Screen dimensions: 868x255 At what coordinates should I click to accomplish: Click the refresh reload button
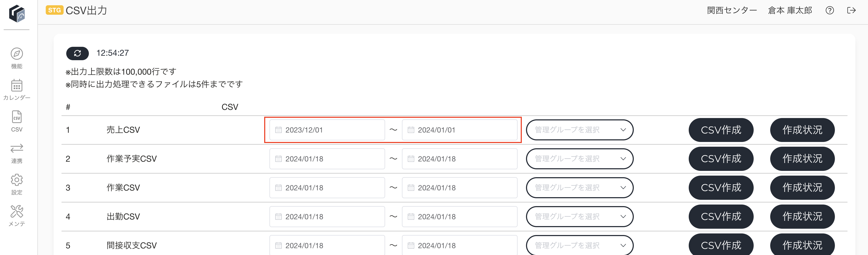[78, 53]
